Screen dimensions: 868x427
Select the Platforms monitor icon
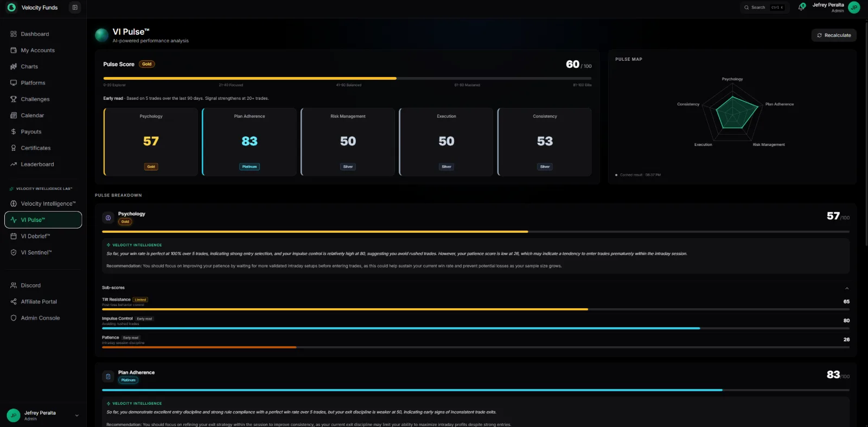click(14, 83)
